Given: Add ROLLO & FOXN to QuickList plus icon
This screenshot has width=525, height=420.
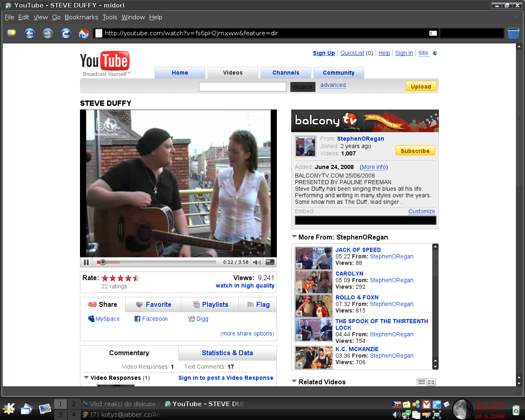Looking at the screenshot, I should [x=299, y=314].
